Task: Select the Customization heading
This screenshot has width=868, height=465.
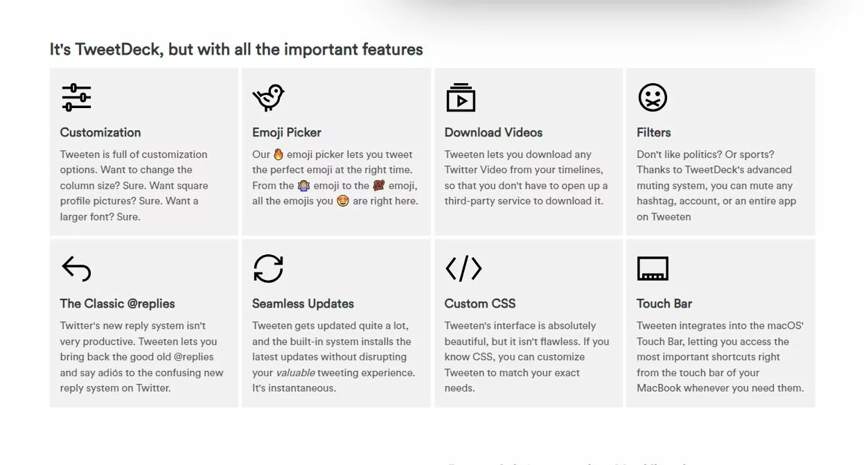Action: pos(100,132)
